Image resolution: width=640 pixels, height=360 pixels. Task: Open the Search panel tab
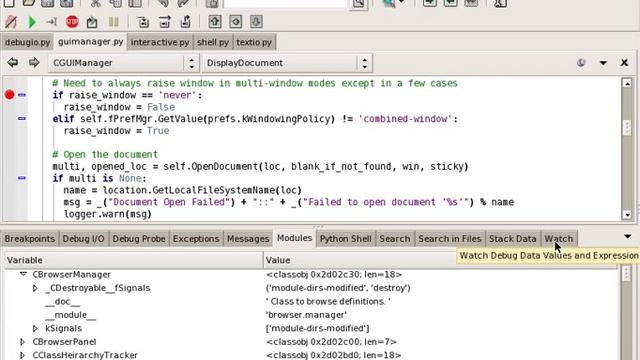395,239
